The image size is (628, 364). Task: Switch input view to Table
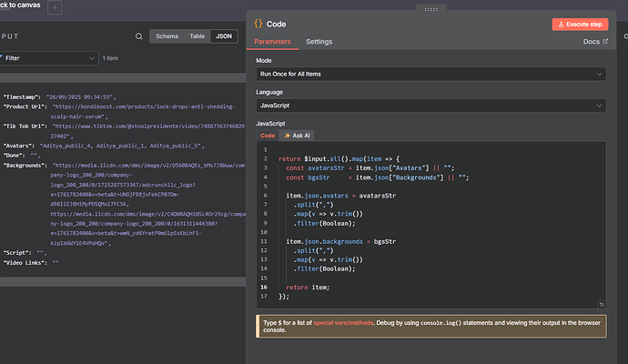pos(198,36)
